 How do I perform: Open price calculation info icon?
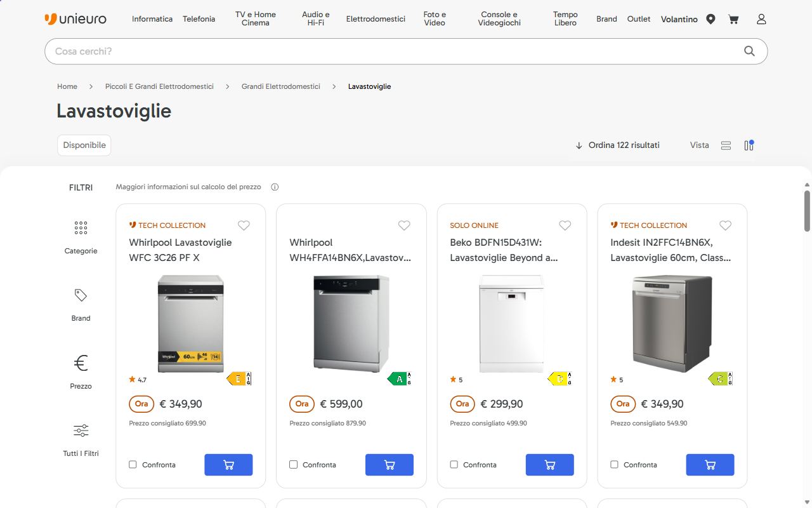[x=275, y=187]
